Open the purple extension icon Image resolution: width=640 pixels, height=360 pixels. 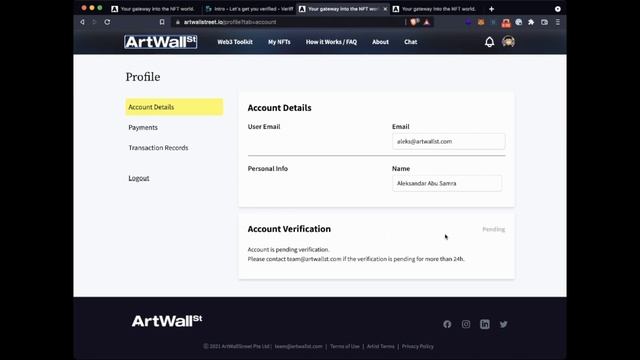click(x=469, y=22)
